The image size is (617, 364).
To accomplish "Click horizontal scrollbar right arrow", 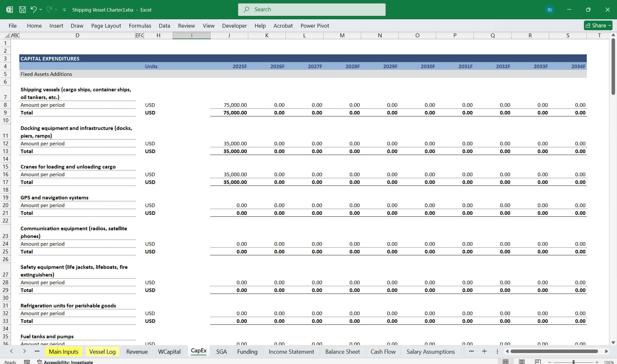I will click(606, 351).
